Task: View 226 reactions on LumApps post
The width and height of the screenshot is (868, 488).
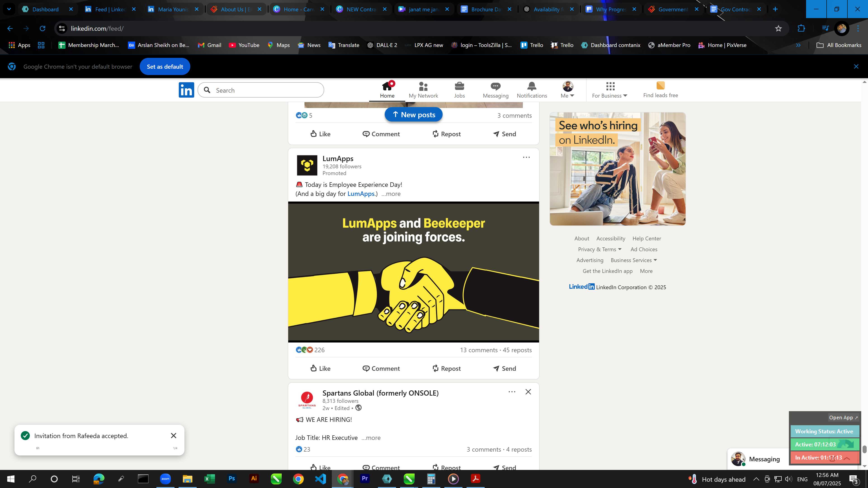Action: point(310,350)
